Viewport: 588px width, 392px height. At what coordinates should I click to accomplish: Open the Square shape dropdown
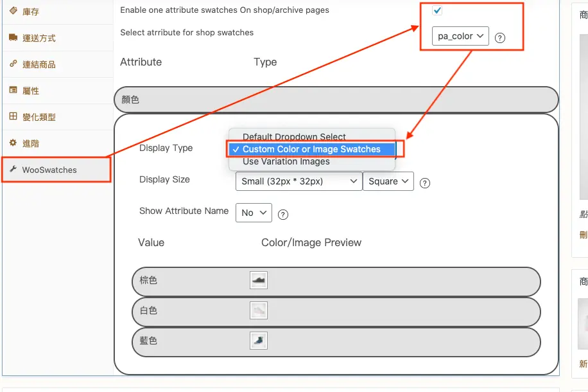tap(388, 181)
